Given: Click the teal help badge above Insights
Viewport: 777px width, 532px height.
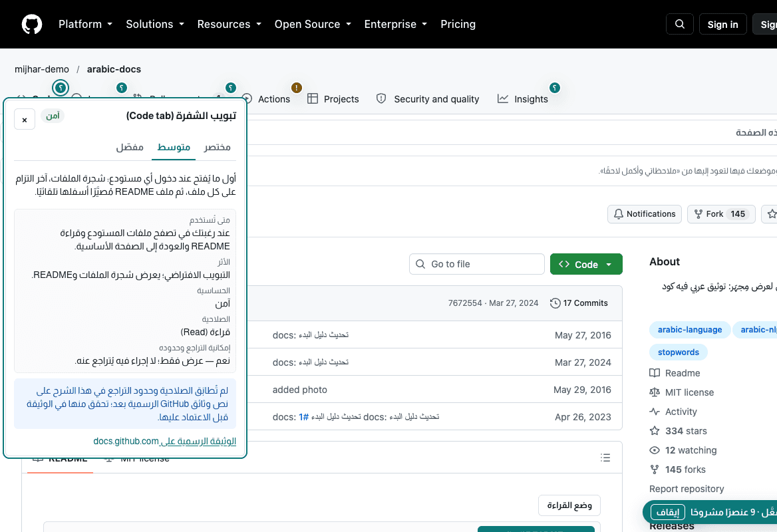Looking at the screenshot, I should pyautogui.click(x=555, y=88).
